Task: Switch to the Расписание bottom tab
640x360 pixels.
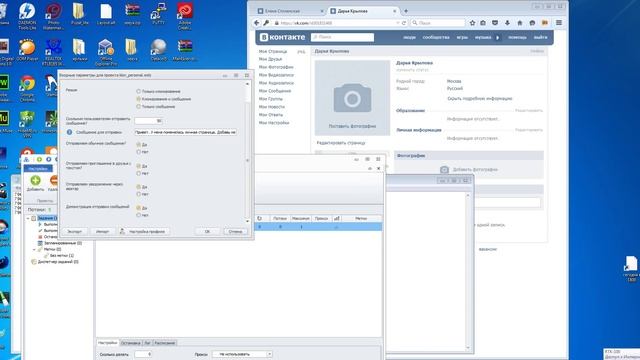Action: click(164, 343)
